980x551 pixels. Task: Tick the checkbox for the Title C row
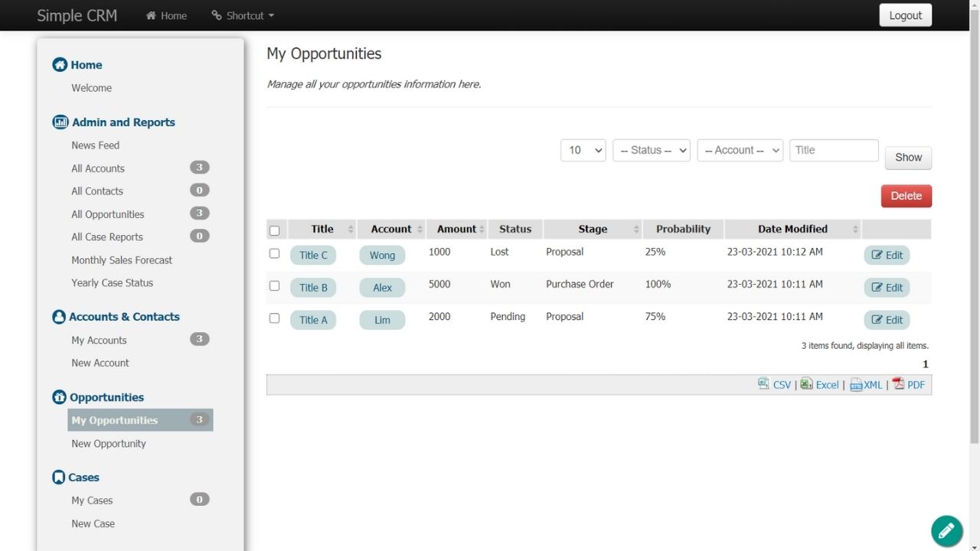click(x=275, y=253)
